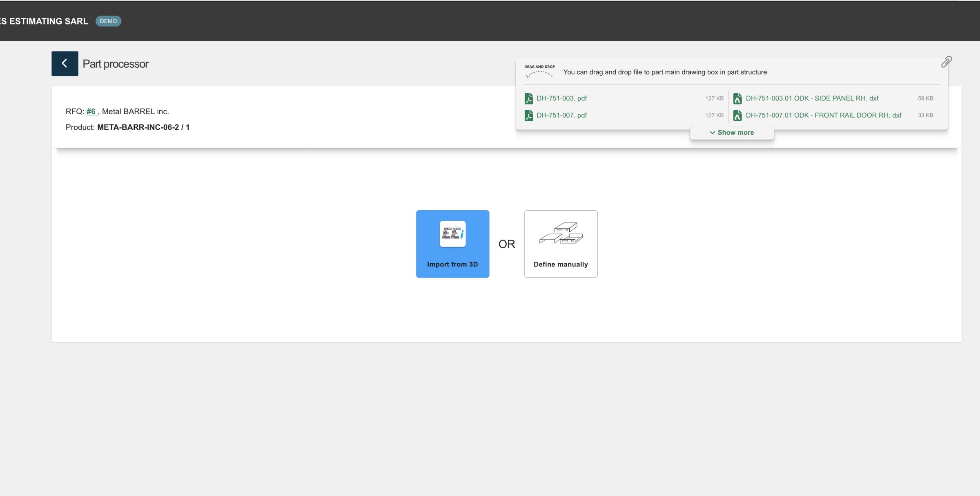Click the PDF icon for DH-751-003
This screenshot has height=496, width=980.
pos(528,98)
